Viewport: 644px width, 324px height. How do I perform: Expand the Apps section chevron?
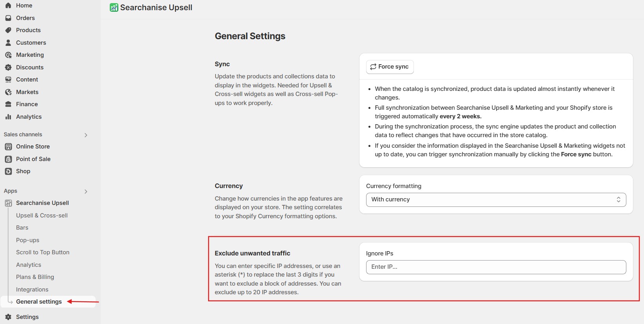coord(86,191)
